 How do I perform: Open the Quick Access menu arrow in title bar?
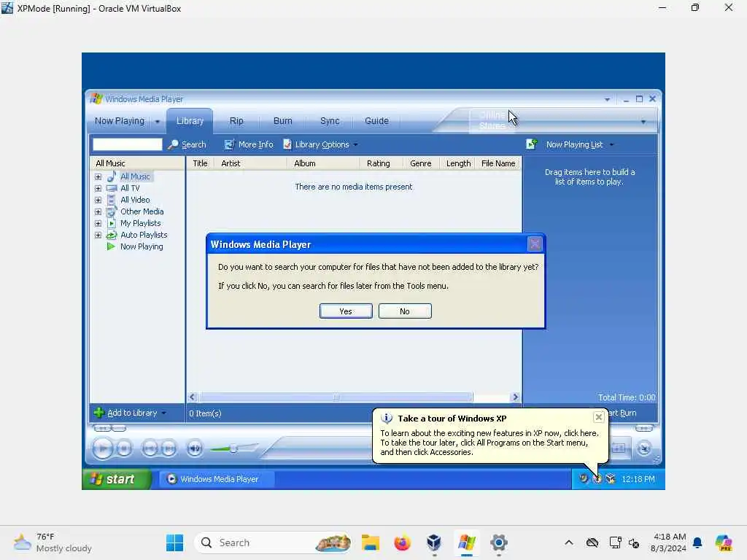tap(607, 99)
